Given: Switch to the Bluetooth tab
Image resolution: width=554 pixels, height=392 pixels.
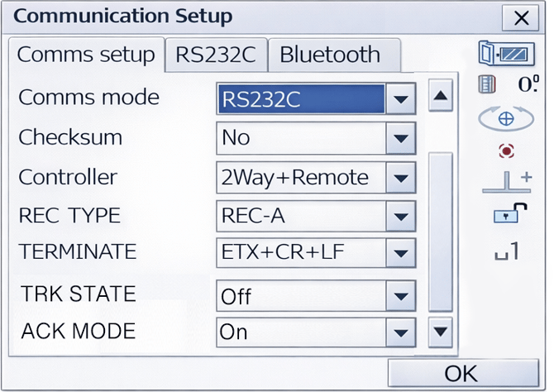Looking at the screenshot, I should point(330,55).
